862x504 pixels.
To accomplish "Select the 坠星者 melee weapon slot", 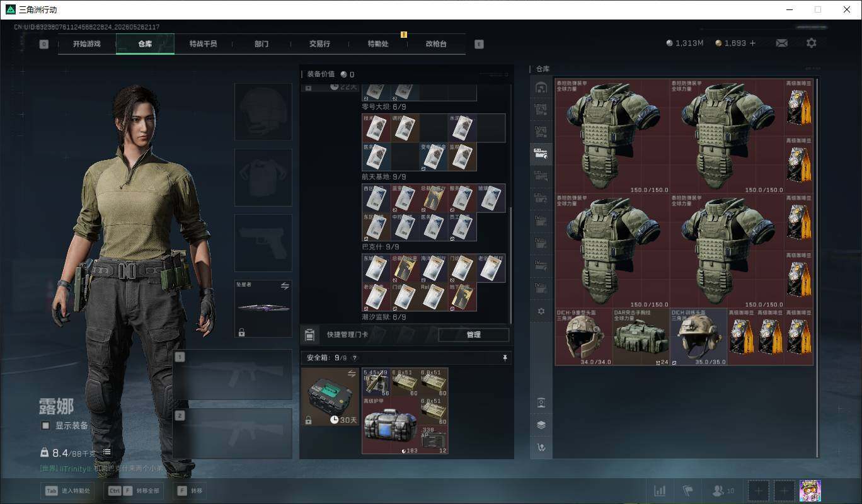I will [x=263, y=309].
